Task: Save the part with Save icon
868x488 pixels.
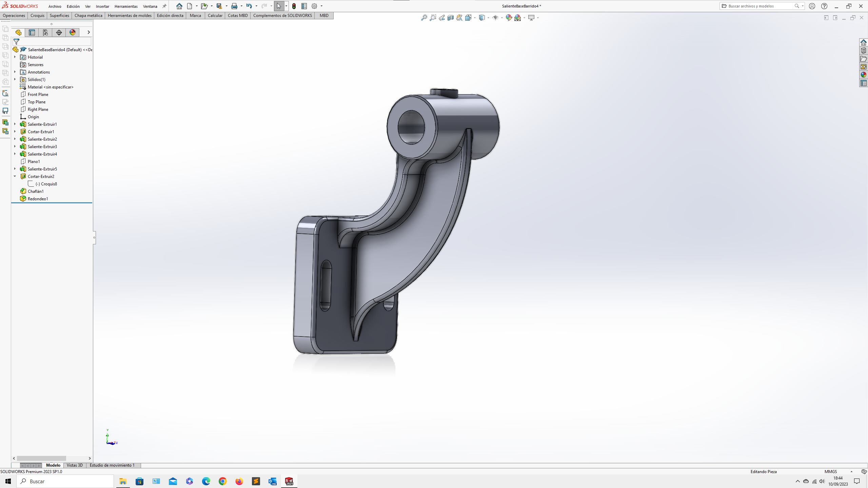Action: pos(219,6)
